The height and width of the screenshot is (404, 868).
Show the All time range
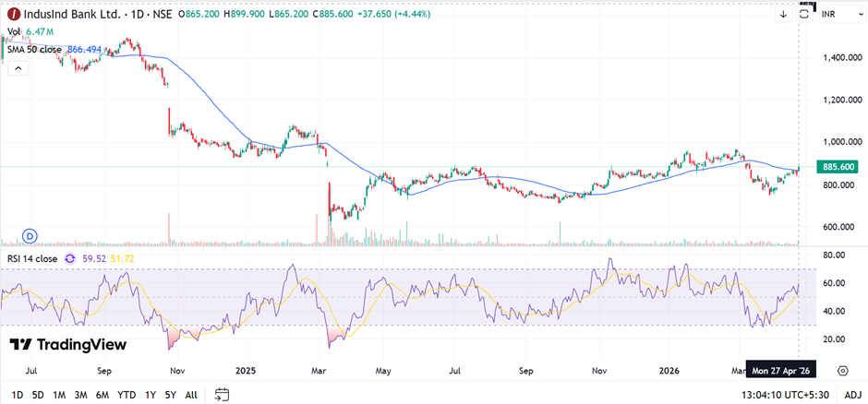pos(190,395)
